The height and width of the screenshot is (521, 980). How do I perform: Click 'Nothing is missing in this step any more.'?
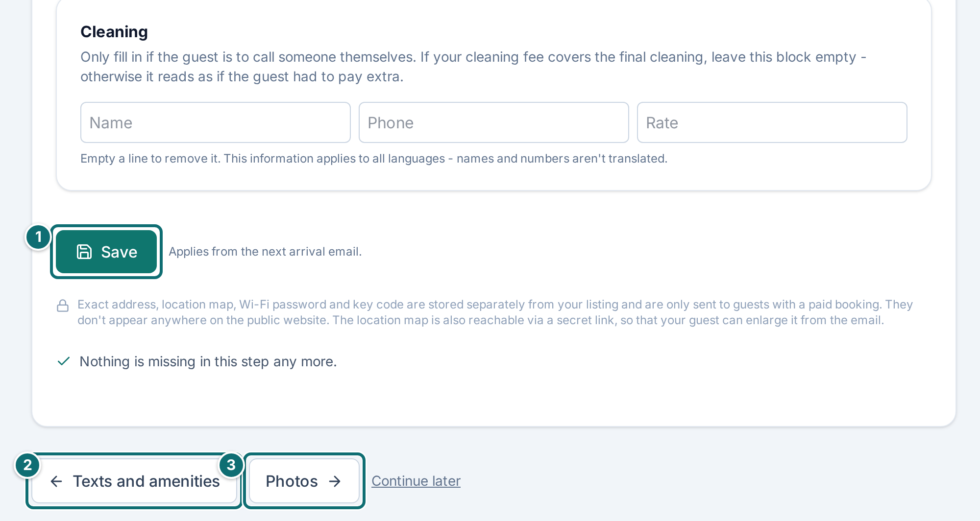208,361
